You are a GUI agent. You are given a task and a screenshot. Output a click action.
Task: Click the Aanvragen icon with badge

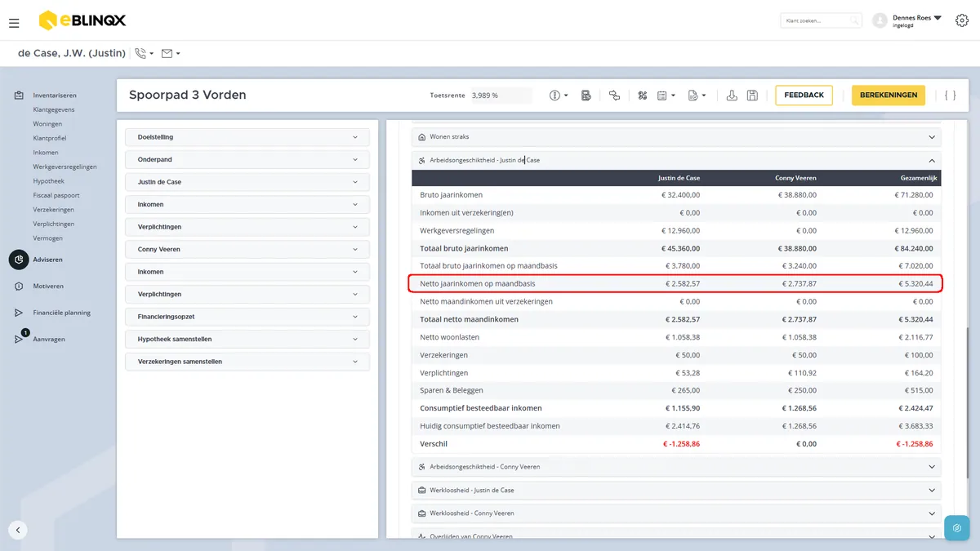click(x=20, y=338)
